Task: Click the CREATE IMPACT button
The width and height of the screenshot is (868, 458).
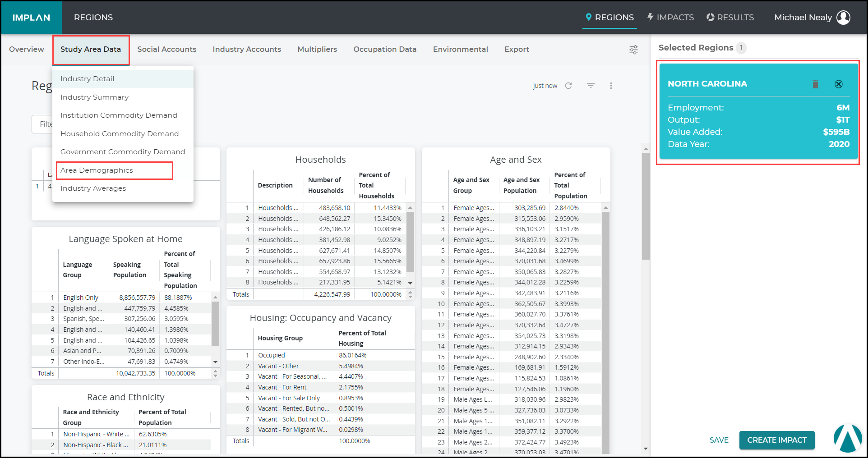Action: pyautogui.click(x=777, y=440)
